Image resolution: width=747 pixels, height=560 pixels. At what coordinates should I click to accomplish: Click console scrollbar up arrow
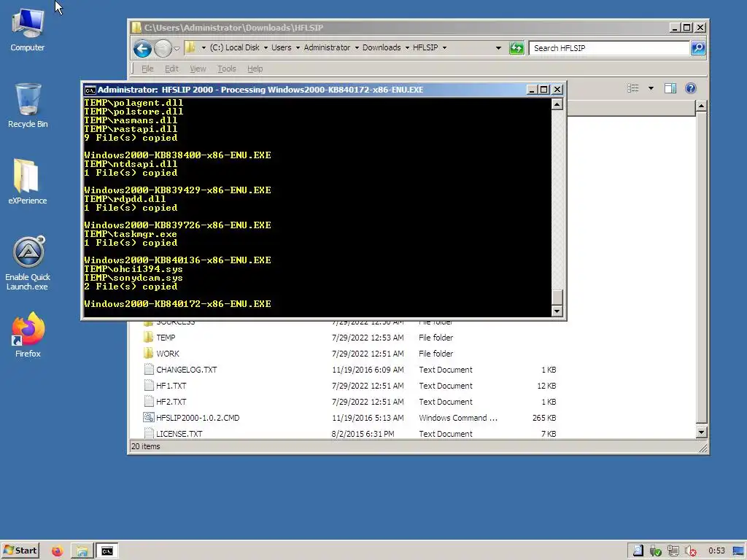pos(557,104)
